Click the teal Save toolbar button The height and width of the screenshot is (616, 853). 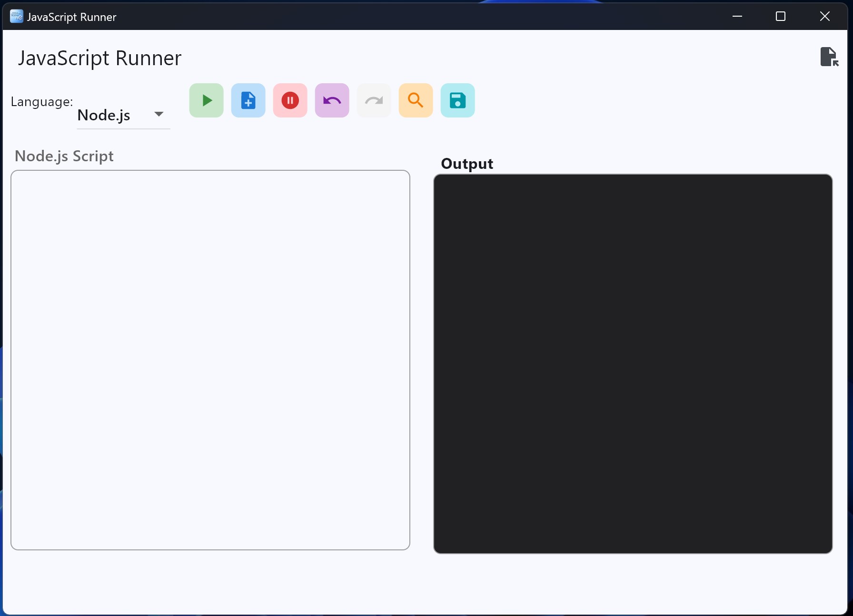457,100
